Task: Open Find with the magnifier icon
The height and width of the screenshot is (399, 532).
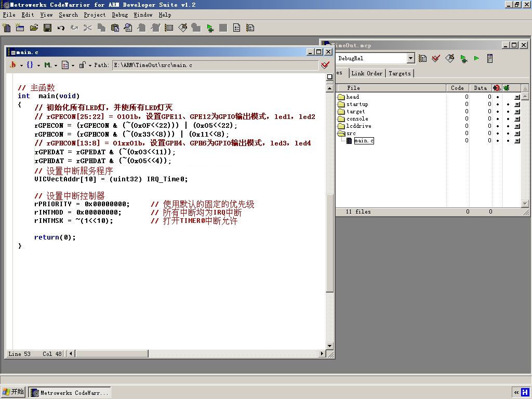Action: (128, 28)
